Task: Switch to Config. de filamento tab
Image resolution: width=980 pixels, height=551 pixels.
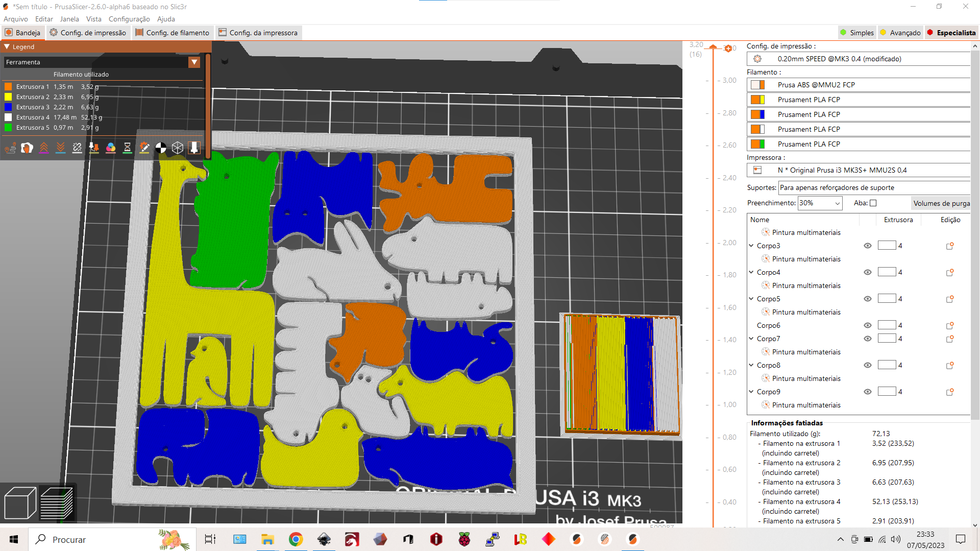Action: 173,33
